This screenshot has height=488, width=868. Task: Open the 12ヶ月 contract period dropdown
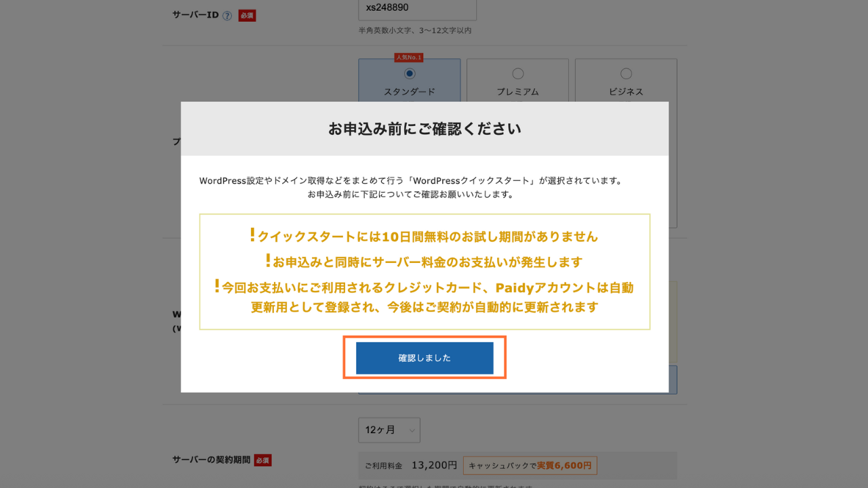[x=389, y=430]
